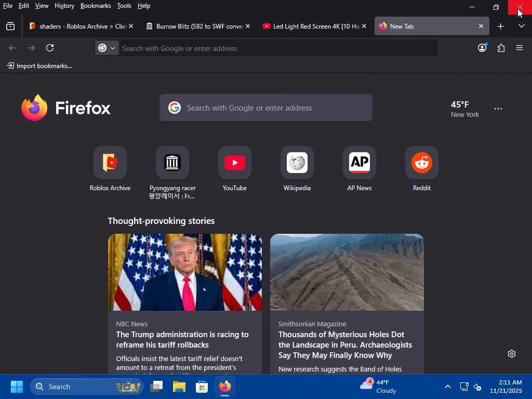The height and width of the screenshot is (399, 532).
Task: Open clock showing 2:11 AM
Action: coord(506,387)
